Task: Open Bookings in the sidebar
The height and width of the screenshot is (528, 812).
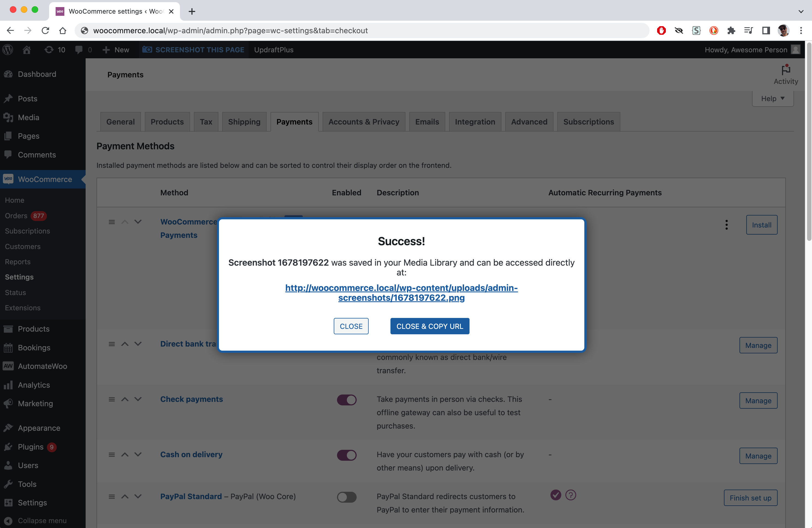Action: [x=34, y=348]
